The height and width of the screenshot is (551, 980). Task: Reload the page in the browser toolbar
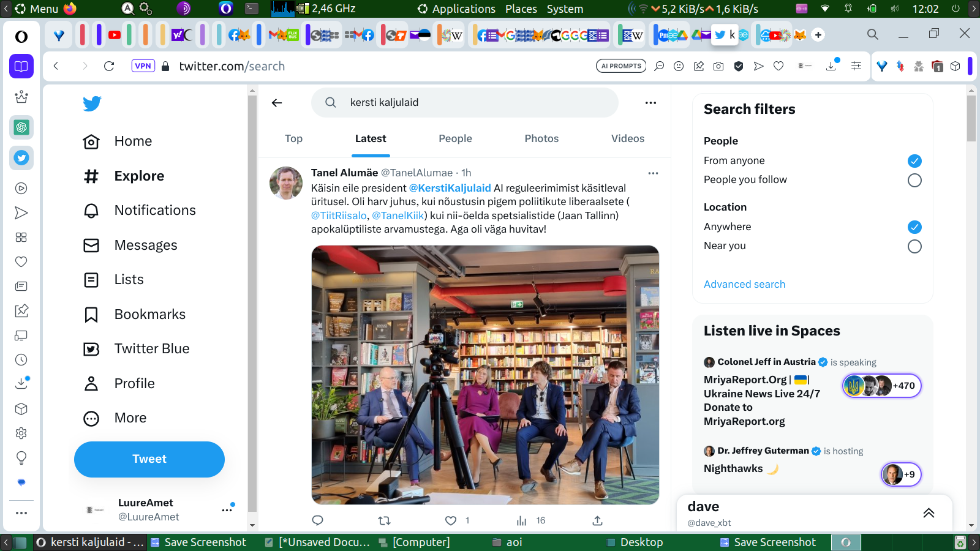point(109,66)
